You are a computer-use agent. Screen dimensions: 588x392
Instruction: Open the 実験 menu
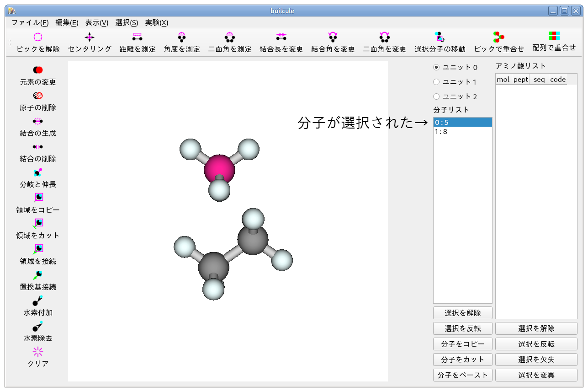coord(156,22)
